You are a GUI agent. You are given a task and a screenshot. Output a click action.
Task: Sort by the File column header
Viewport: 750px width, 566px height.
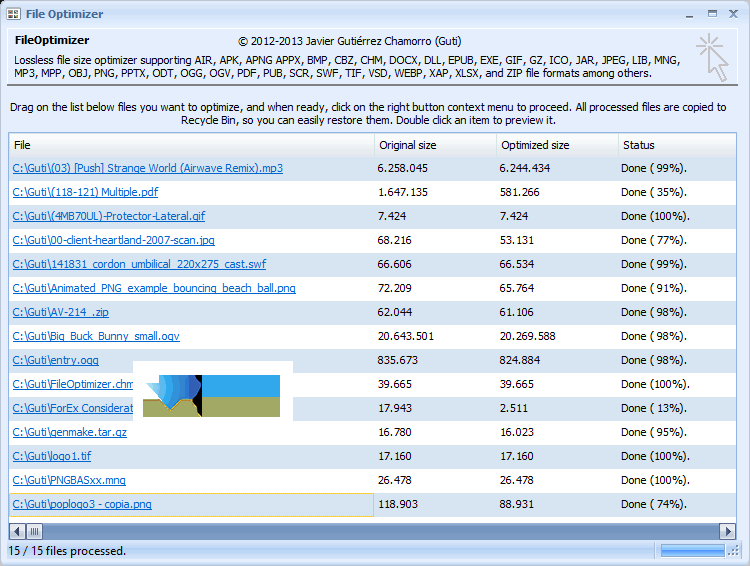pos(192,145)
